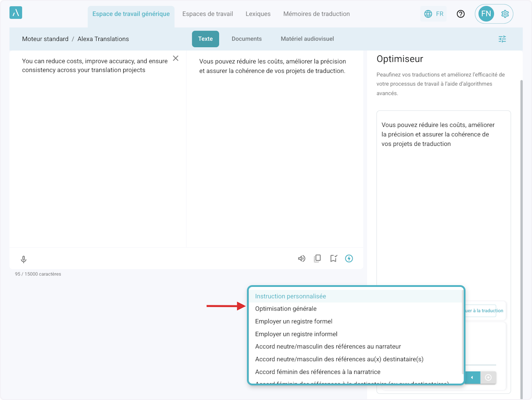The height and width of the screenshot is (400, 532).
Task: Switch to the 'Documents' tab
Action: coord(246,39)
